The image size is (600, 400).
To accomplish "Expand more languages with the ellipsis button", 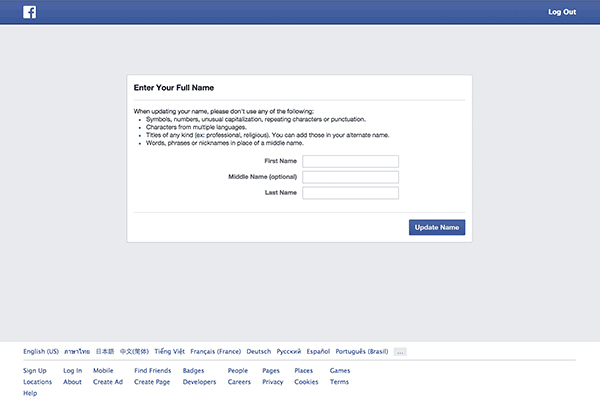I will coord(400,352).
